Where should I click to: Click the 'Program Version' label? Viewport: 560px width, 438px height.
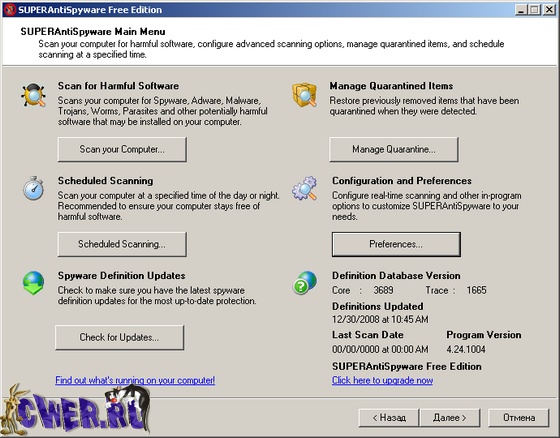pos(484,335)
